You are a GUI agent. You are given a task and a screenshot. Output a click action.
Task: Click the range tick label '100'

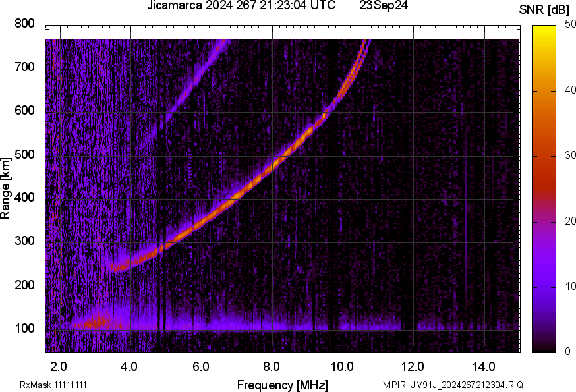24,328
